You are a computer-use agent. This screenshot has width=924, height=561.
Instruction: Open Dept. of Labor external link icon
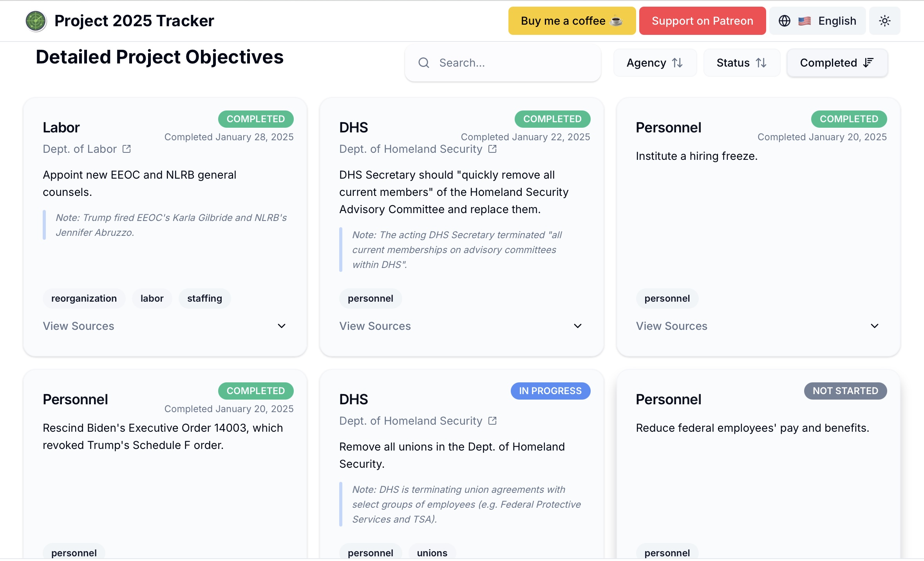coord(127,149)
